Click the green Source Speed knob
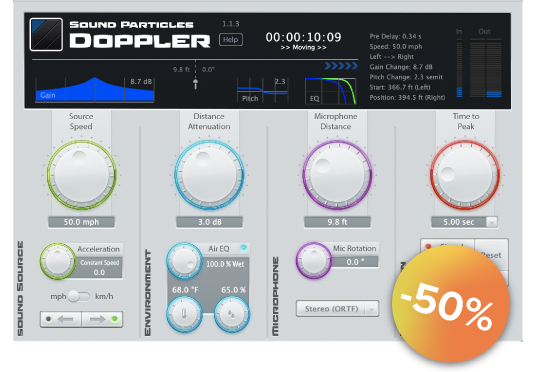Viewport: 536px width, 372px height. (x=82, y=175)
